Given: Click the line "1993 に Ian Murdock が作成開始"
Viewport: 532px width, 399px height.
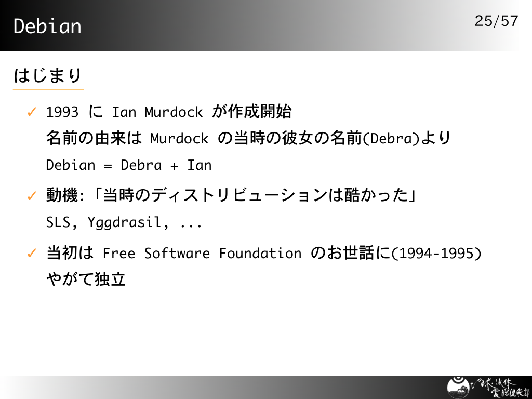Looking at the screenshot, I should click(x=169, y=111).
